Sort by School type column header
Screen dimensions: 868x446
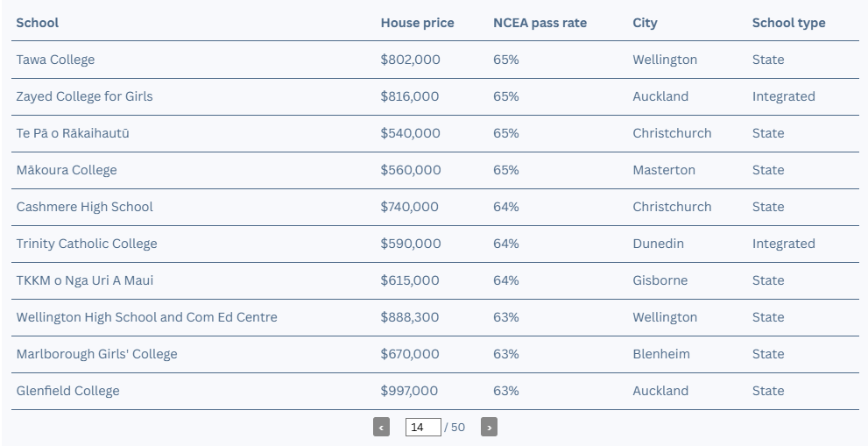pos(788,23)
